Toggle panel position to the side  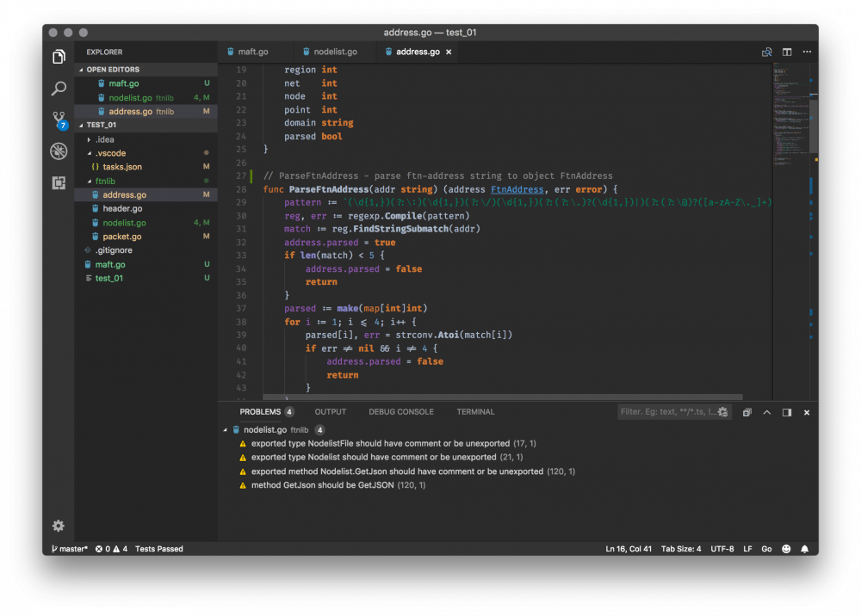(x=787, y=412)
